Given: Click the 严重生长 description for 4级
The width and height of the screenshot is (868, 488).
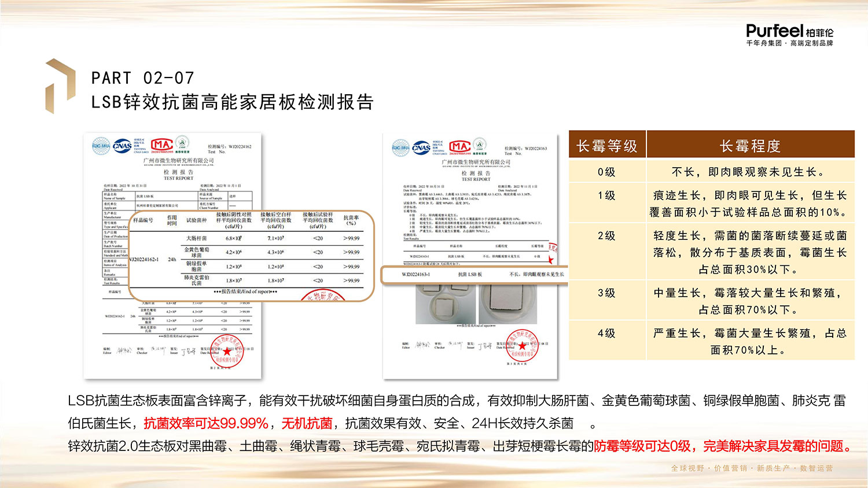Looking at the screenshot, I should (750, 342).
